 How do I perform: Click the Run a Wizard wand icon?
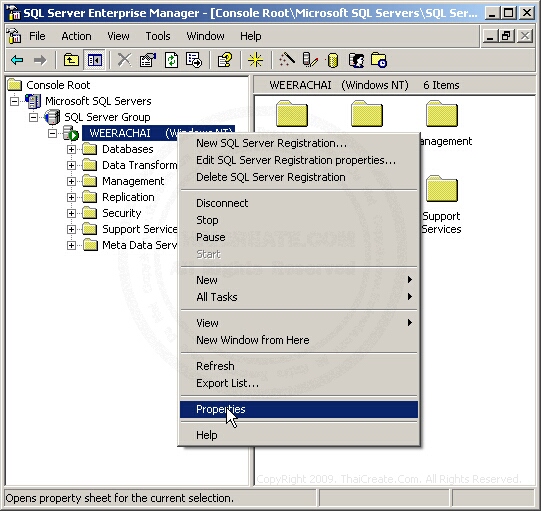coord(287,60)
